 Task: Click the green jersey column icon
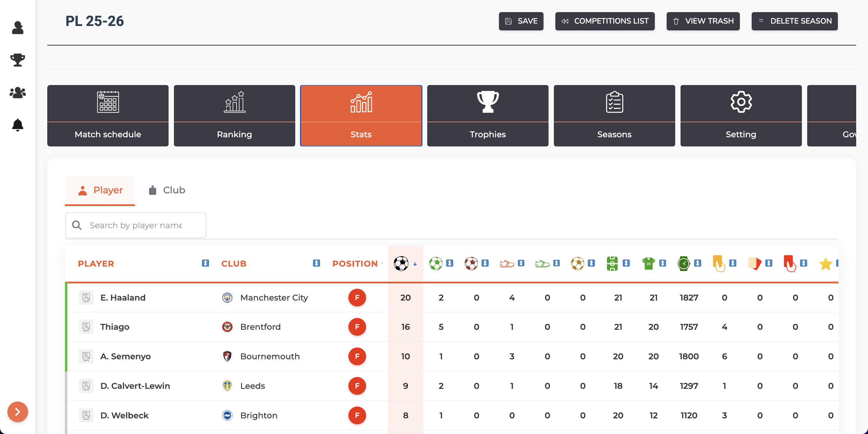pos(648,263)
